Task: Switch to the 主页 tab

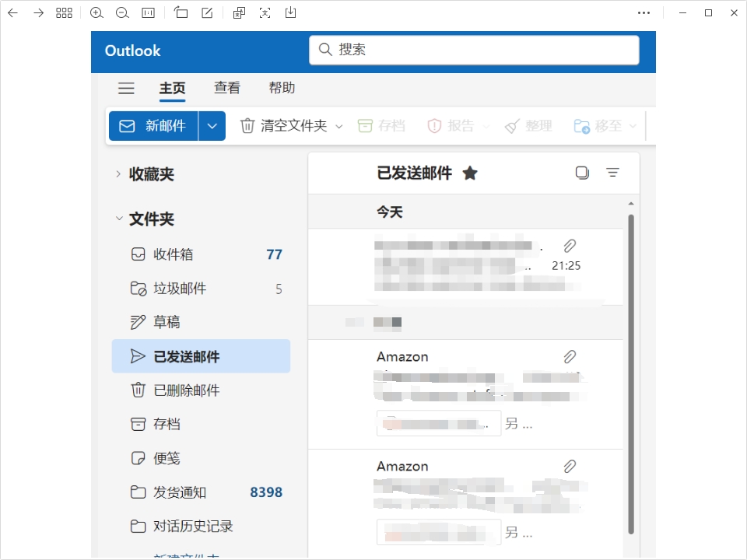Action: point(172,88)
